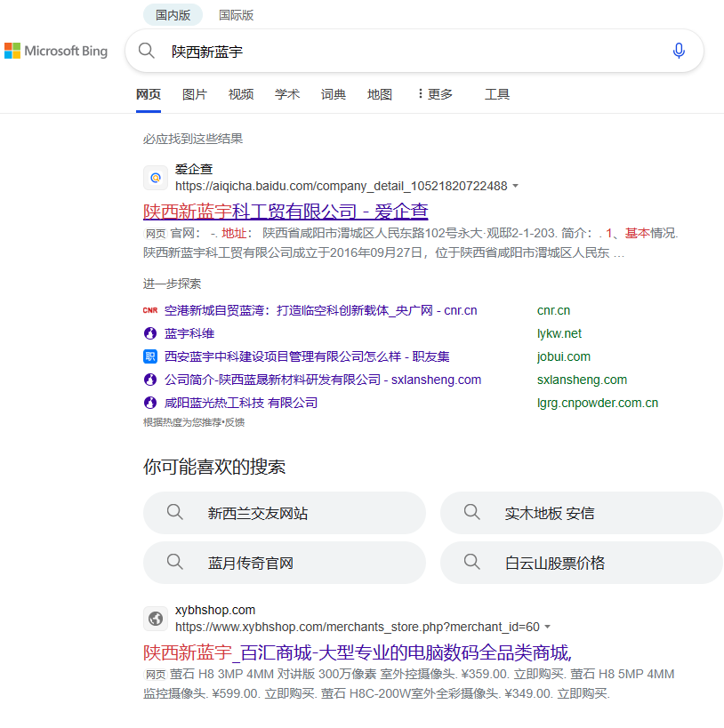Open the 词典 tab
The height and width of the screenshot is (728, 724).
(x=334, y=94)
